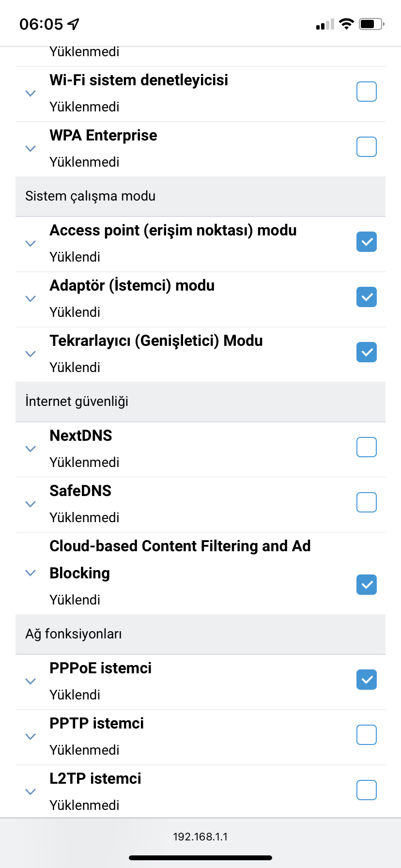Expand the SafeDNS description chevron
401x868 pixels.
point(31,504)
